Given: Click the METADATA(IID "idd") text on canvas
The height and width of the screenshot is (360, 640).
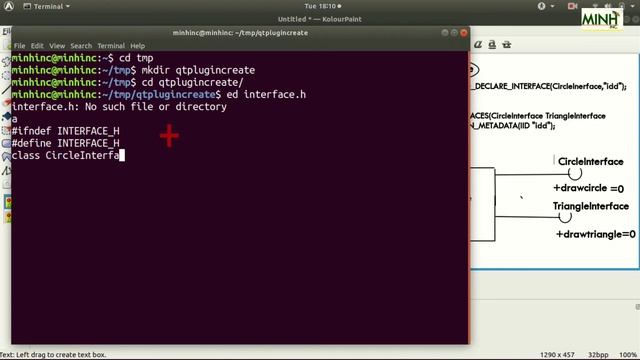Looking at the screenshot, I should pos(513,126).
